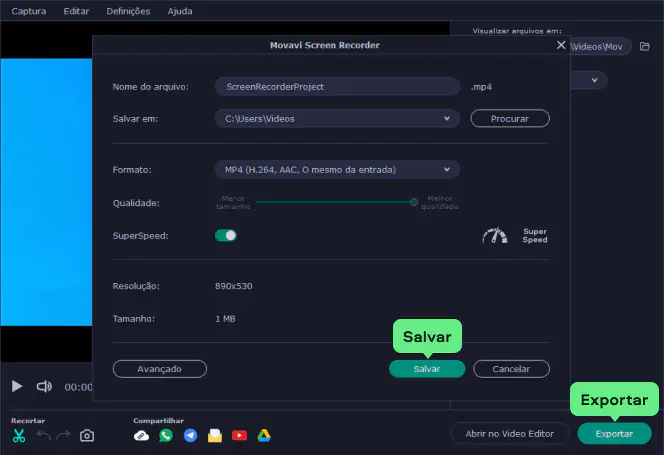
Task: Click the undo arrow icon
Action: 44,435
